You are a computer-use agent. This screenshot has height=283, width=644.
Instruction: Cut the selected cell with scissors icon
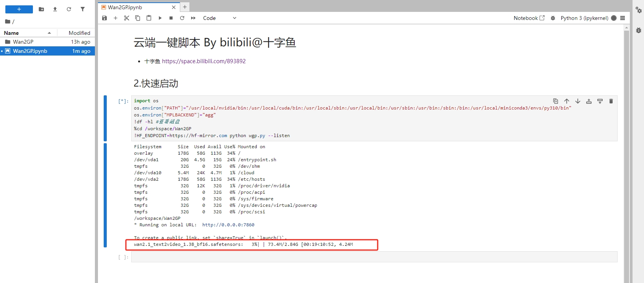(x=127, y=18)
